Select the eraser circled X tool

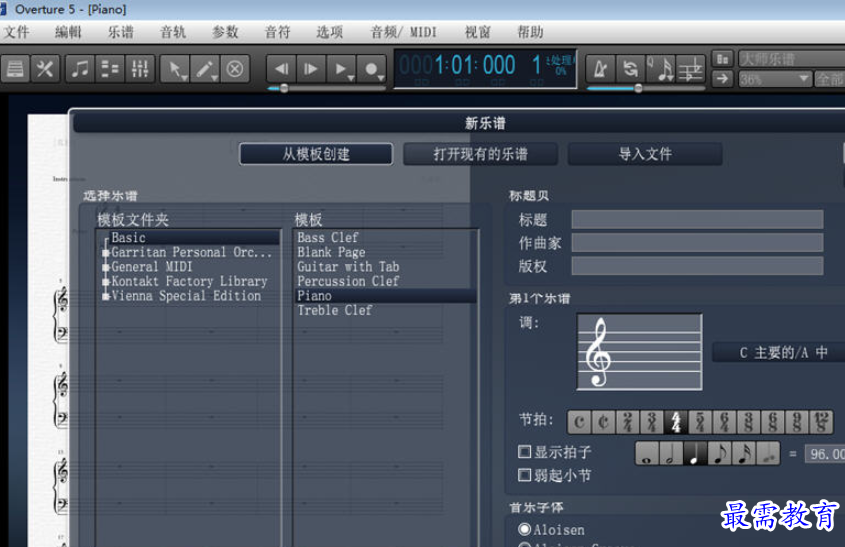pyautogui.click(x=235, y=69)
